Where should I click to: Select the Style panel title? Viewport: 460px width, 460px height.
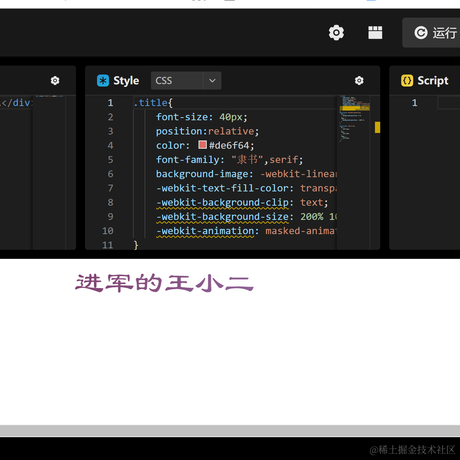(126, 80)
